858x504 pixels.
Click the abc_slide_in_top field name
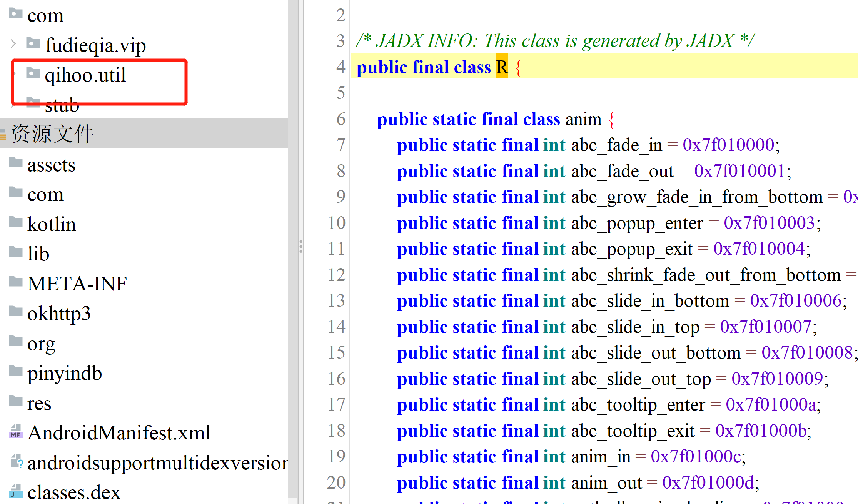coord(635,327)
